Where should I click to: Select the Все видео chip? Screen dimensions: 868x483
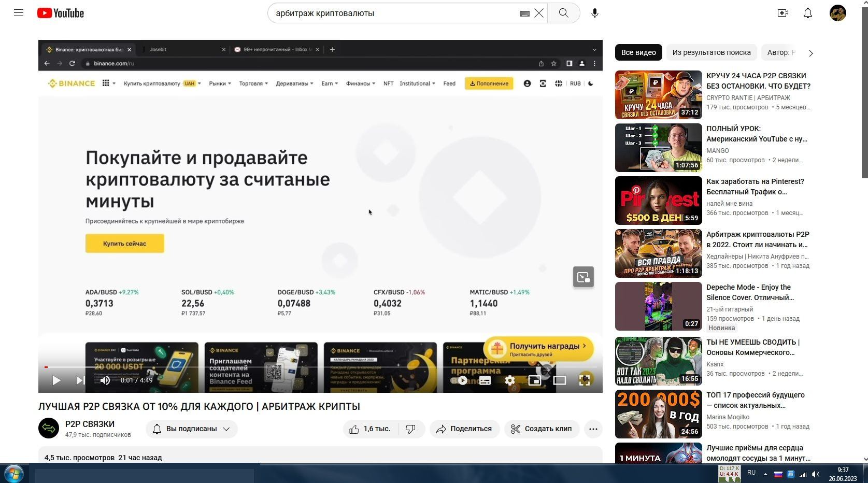(638, 52)
